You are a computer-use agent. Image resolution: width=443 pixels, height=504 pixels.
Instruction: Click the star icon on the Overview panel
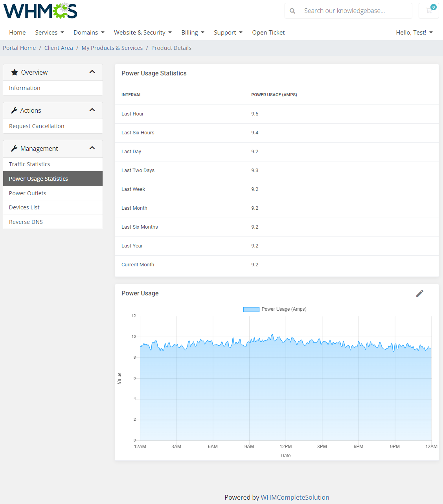15,72
